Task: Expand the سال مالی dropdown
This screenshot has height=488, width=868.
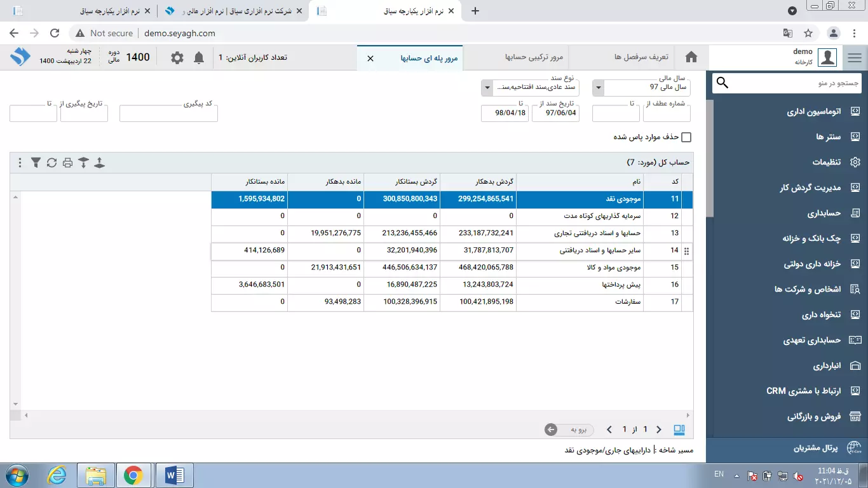Action: pyautogui.click(x=599, y=87)
